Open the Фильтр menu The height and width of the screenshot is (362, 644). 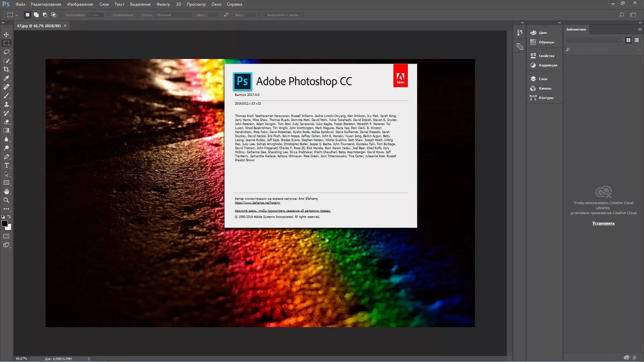163,4
